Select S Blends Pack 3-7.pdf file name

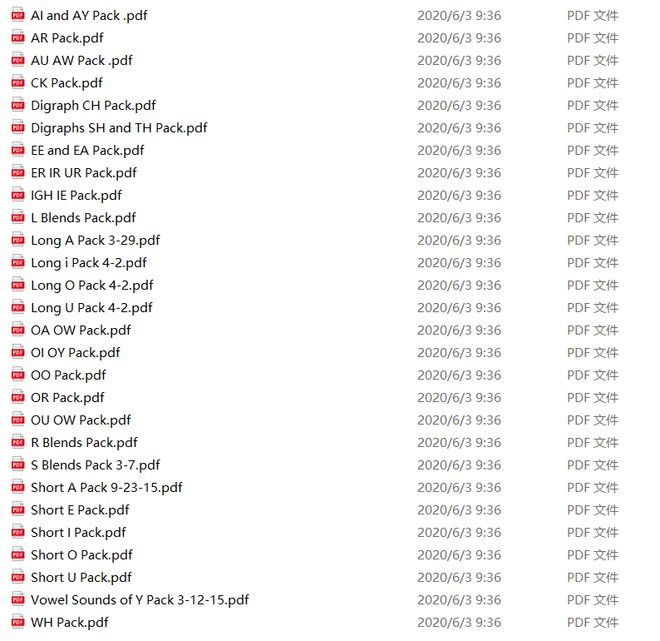pos(95,465)
